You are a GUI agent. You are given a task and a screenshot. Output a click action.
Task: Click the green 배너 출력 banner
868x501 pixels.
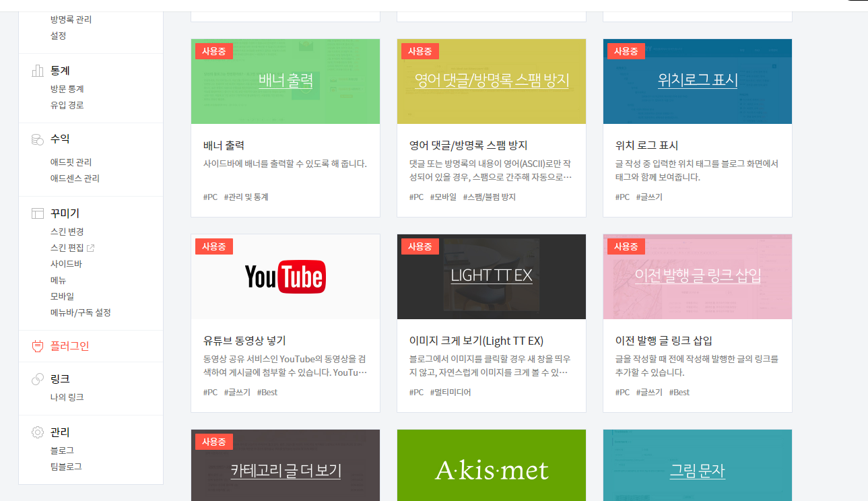(286, 81)
